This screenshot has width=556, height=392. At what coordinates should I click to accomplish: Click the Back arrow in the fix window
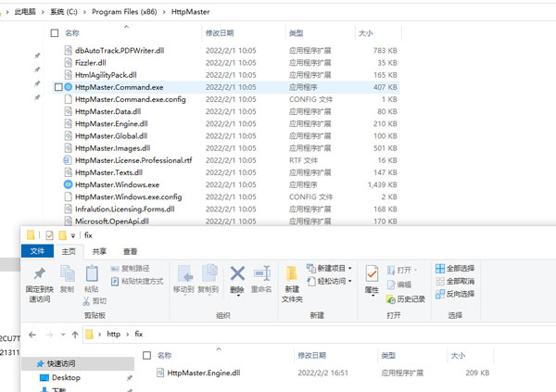(32, 335)
